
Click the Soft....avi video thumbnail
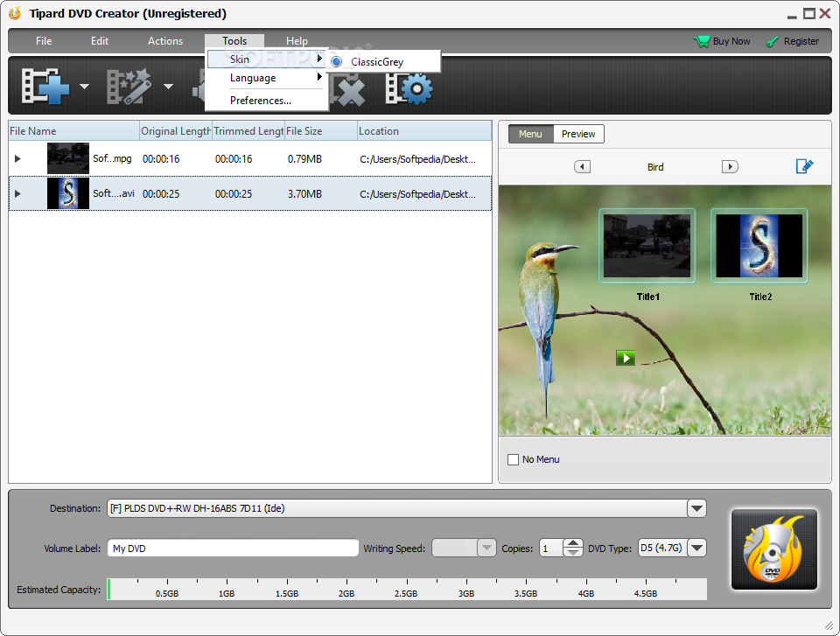pyautogui.click(x=68, y=193)
